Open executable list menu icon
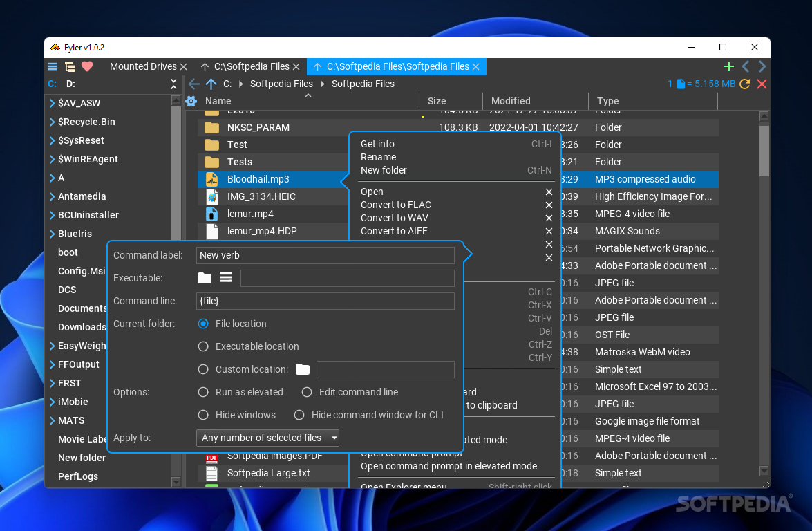 pyautogui.click(x=226, y=278)
